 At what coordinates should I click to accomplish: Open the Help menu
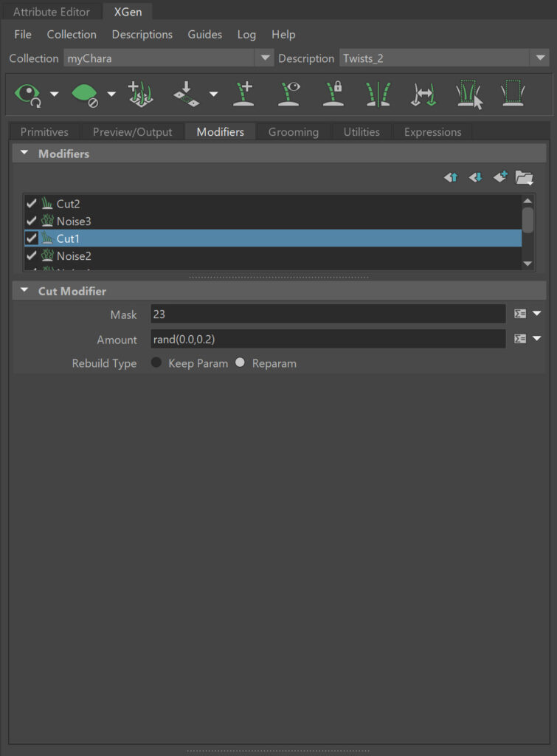[x=283, y=35]
